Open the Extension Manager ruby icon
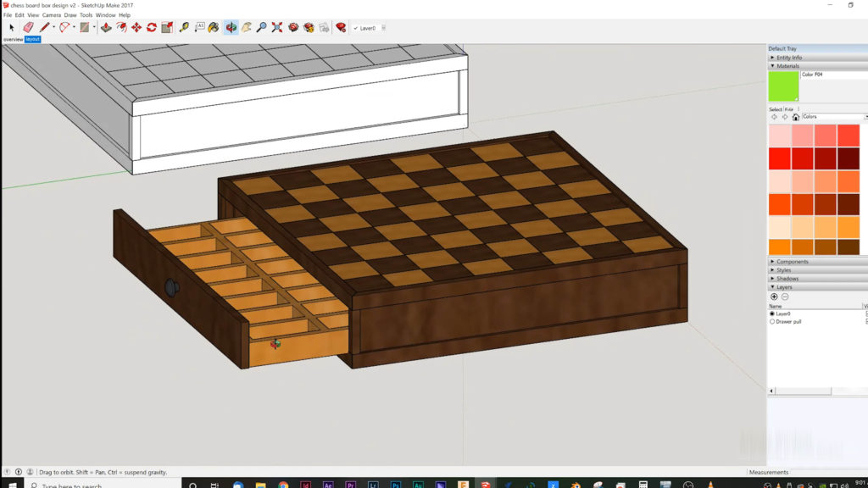The width and height of the screenshot is (868, 488). [x=341, y=28]
